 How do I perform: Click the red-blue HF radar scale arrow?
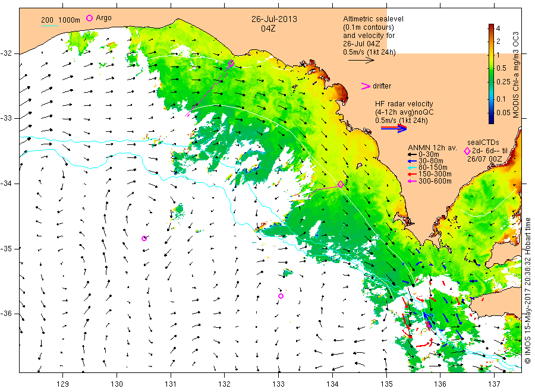click(394, 128)
